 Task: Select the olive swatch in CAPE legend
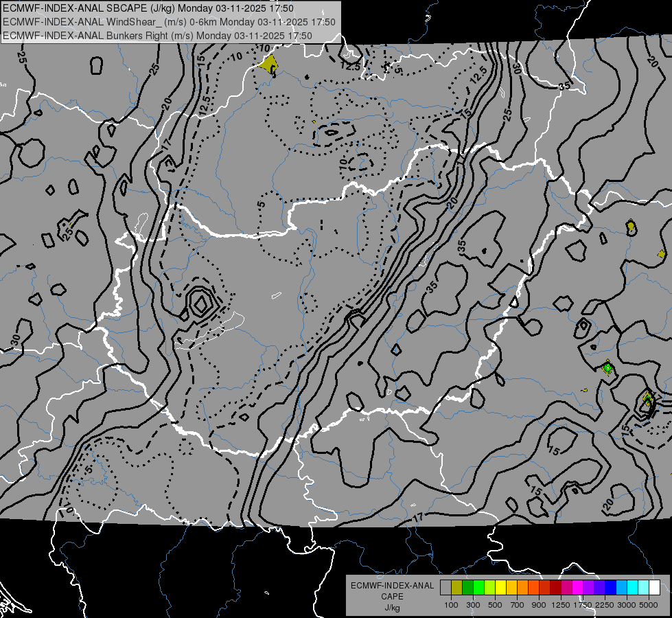tap(456, 587)
